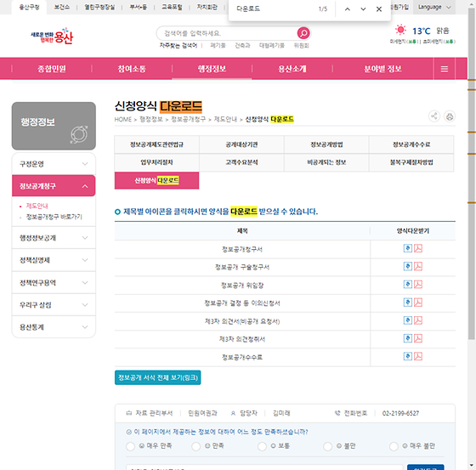Download HWP for 정보공개 결정 등 이의신청서

(408, 303)
